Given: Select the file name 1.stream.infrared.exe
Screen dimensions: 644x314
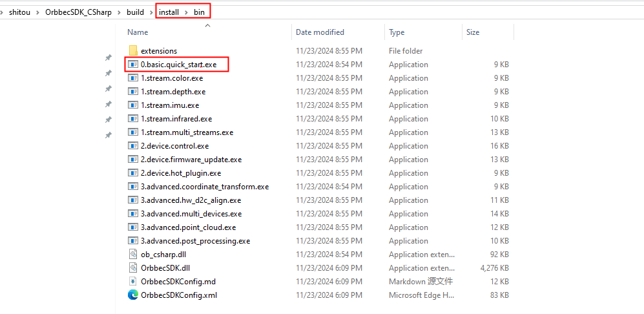Looking at the screenshot, I should pyautogui.click(x=176, y=118).
